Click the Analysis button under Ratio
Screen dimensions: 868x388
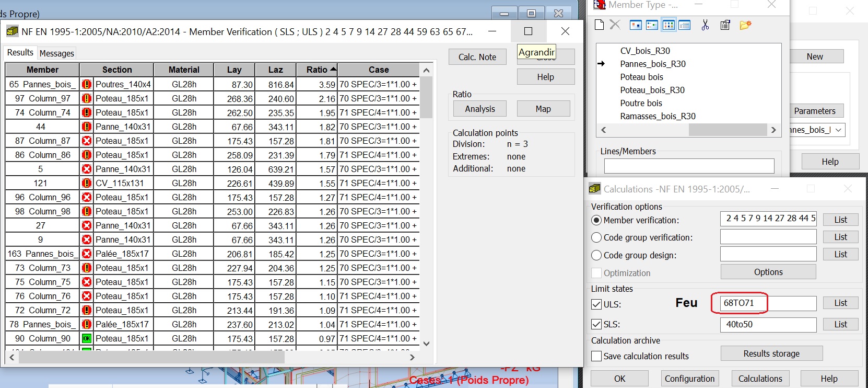pos(480,109)
